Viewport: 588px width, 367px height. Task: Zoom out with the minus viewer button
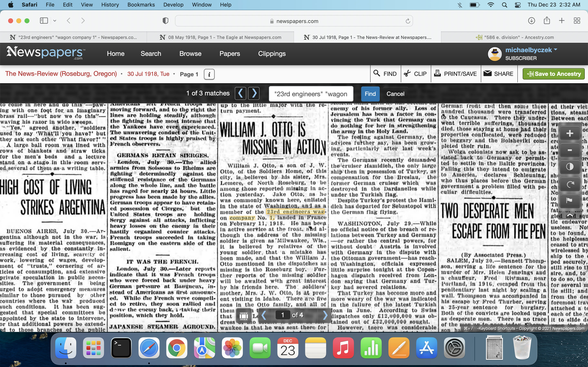[570, 150]
